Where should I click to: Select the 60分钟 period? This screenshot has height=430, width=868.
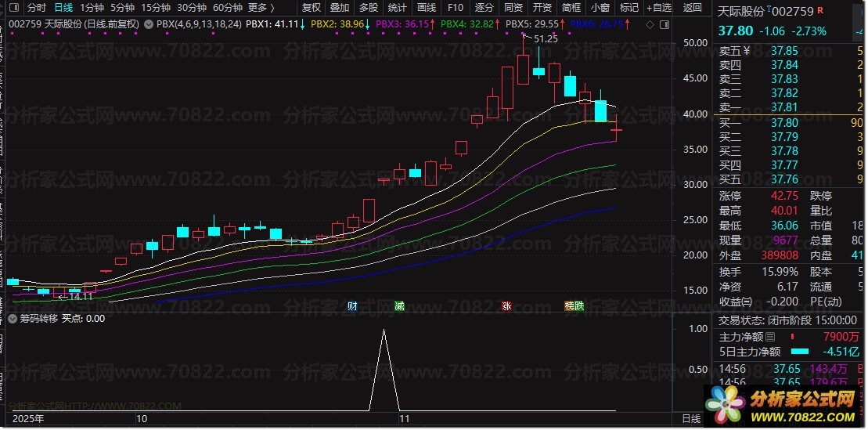(228, 8)
